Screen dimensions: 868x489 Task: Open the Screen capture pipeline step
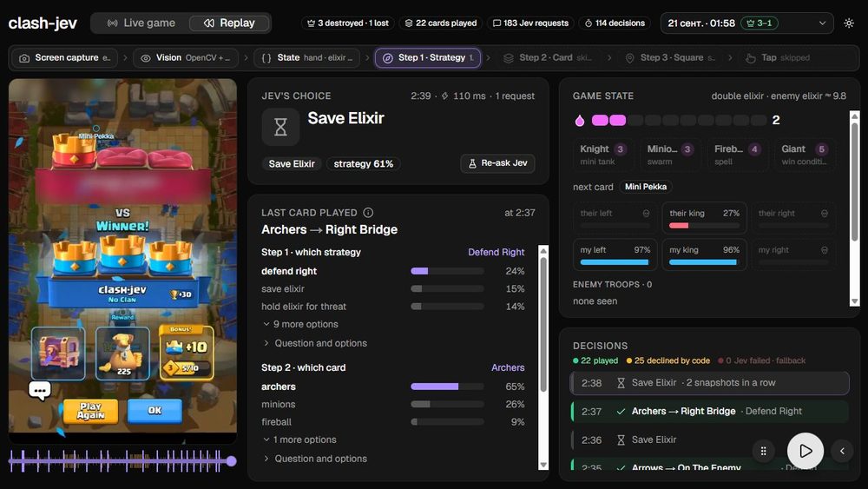[x=65, y=57]
